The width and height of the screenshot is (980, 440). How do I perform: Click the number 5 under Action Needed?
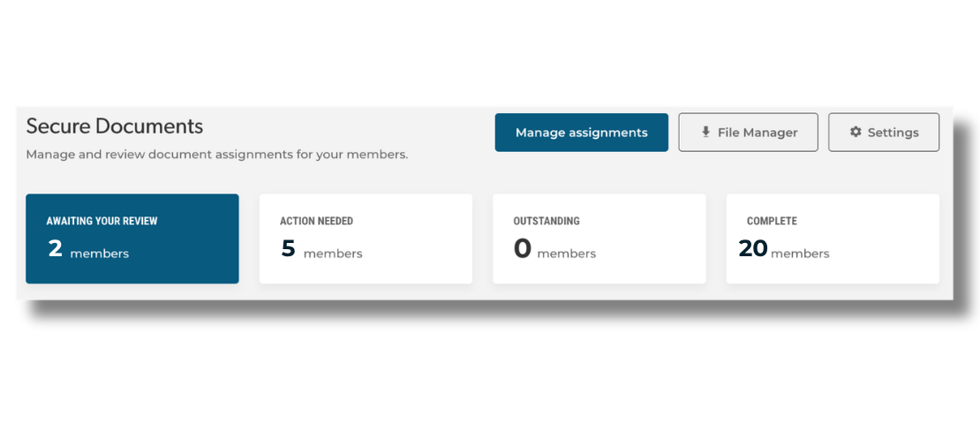(288, 249)
